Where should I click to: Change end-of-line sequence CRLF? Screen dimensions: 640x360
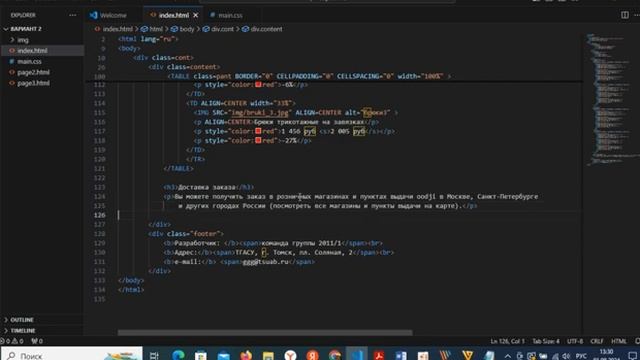[x=597, y=341]
